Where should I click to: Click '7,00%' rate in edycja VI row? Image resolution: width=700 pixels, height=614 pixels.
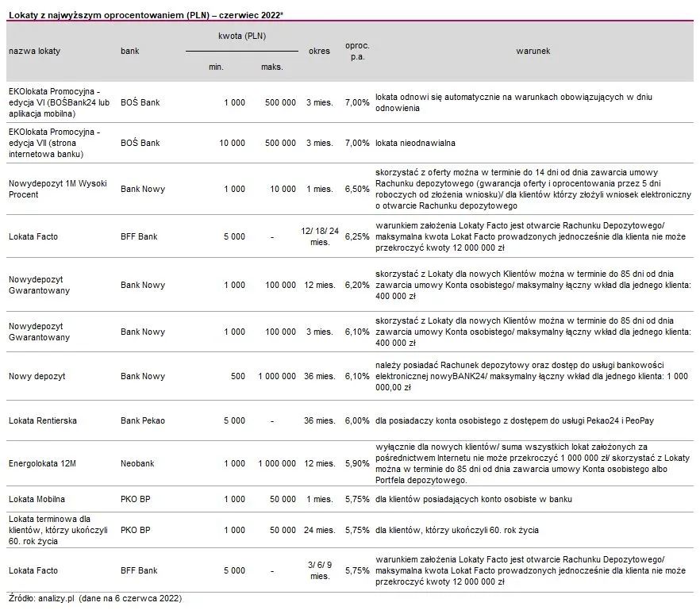pyautogui.click(x=357, y=102)
